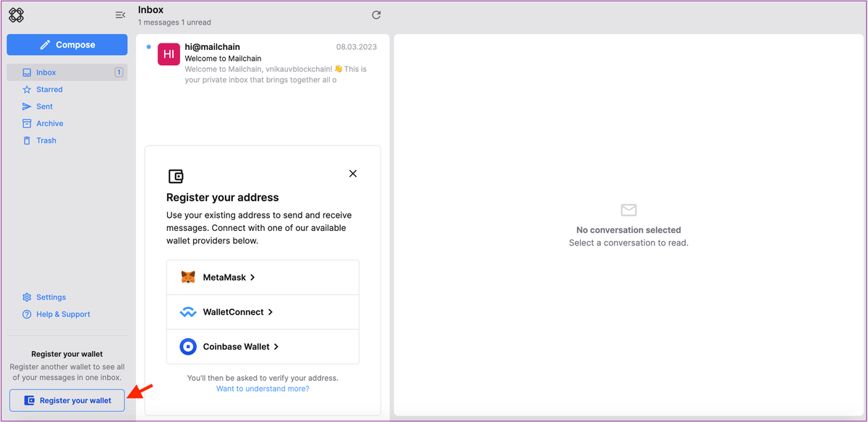Click the chevron next to WalletConnect
This screenshot has height=422, width=868.
(x=271, y=312)
